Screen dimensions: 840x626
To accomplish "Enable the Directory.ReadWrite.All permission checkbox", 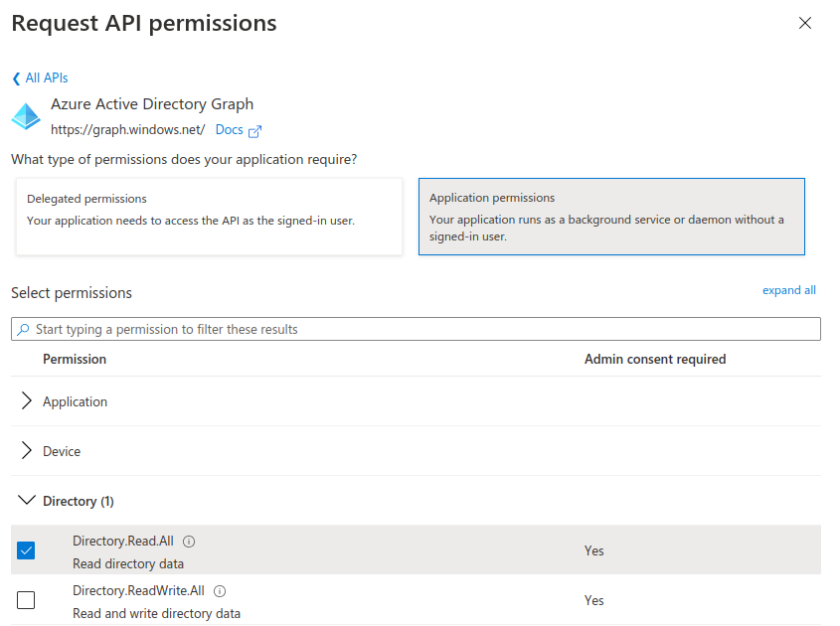I will 26,600.
